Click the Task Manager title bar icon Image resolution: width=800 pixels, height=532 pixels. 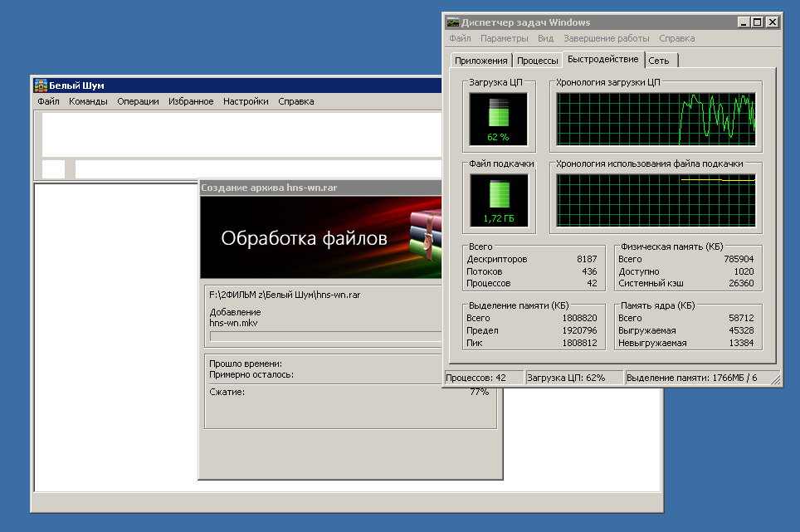[x=453, y=22]
